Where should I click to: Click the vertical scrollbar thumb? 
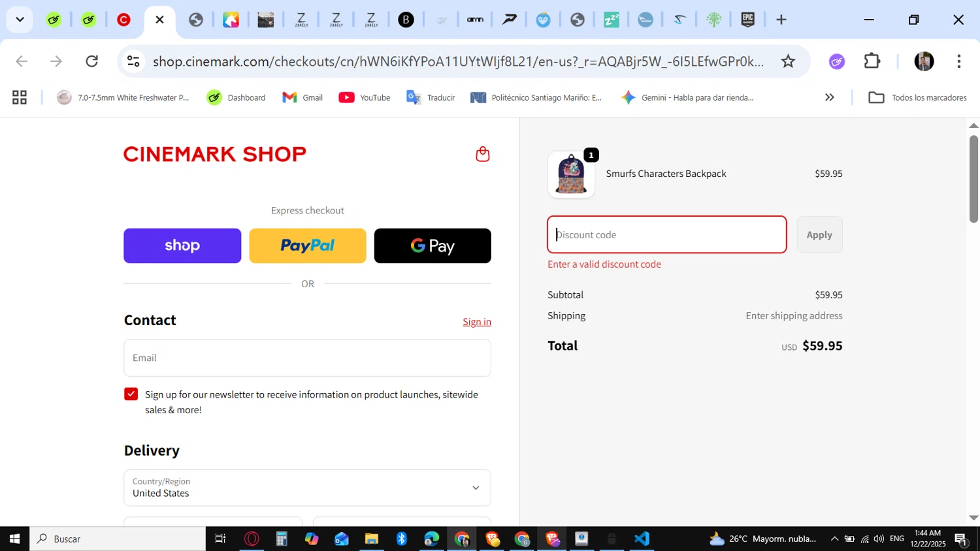pyautogui.click(x=973, y=179)
